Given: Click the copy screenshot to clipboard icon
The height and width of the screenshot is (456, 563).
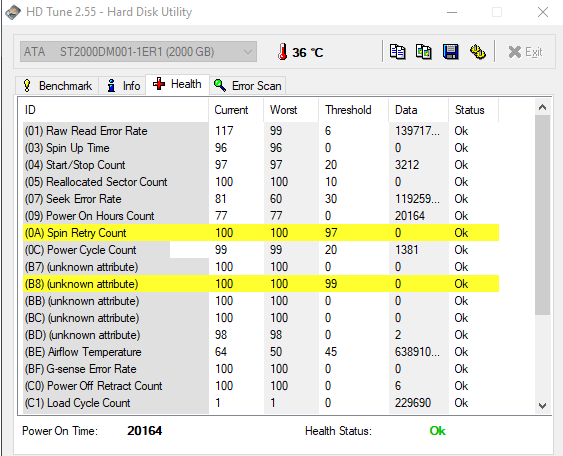Looking at the screenshot, I should 424,52.
